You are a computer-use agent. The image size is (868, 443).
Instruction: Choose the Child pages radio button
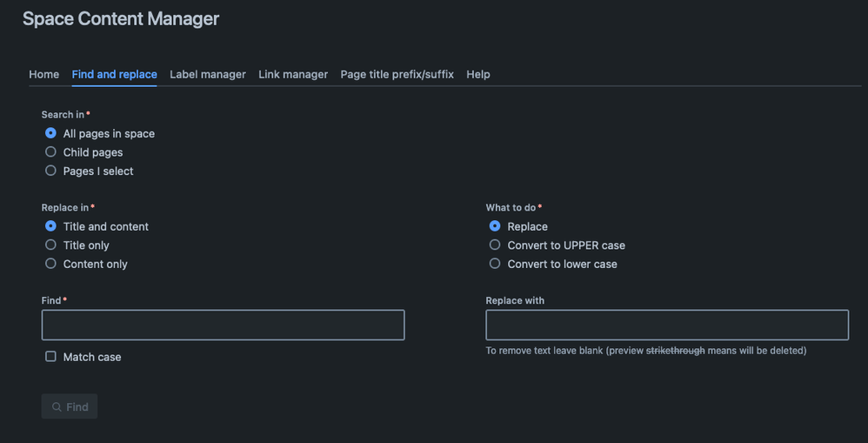pos(50,152)
